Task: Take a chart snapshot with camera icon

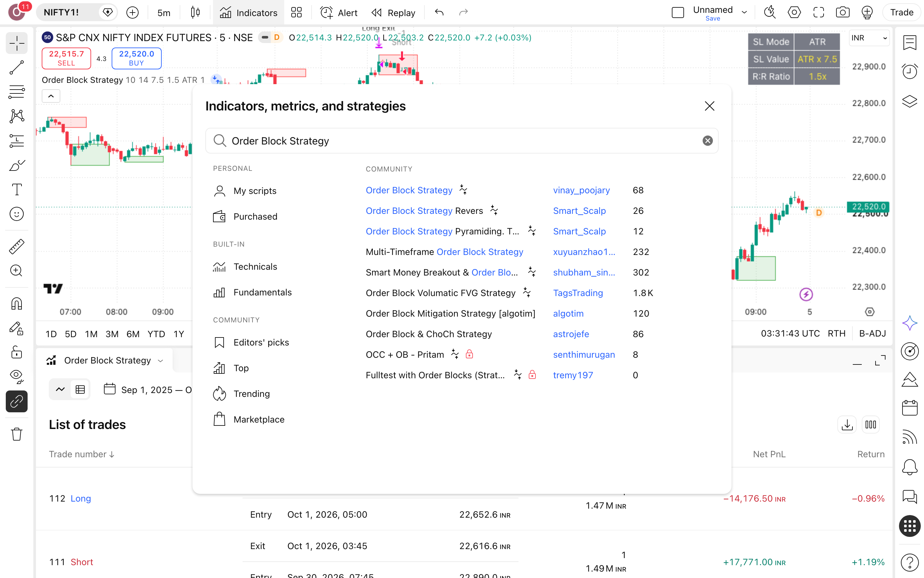Action: [x=843, y=13]
